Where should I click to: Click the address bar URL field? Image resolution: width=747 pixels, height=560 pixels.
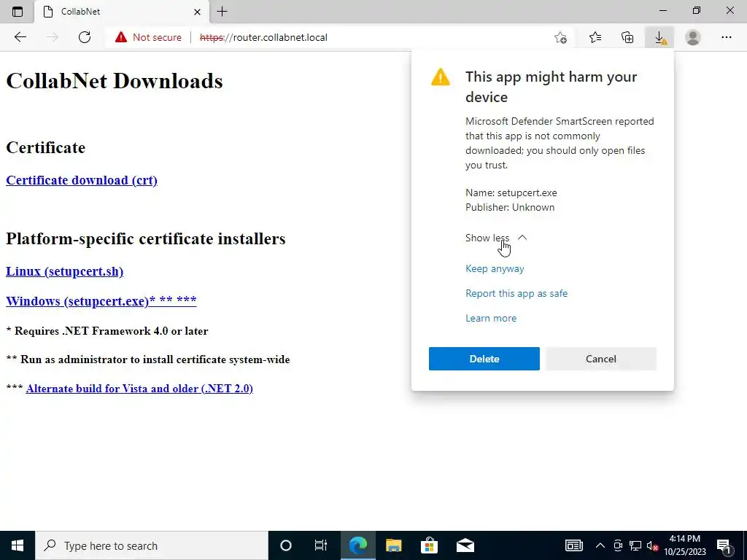263,37
